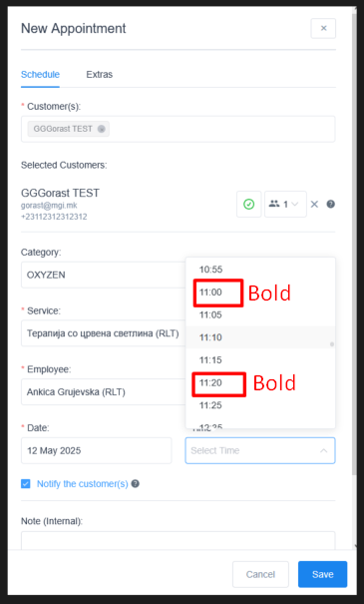Remove GGGorast TEST customer tag
Viewport: 364px width, 604px height.
click(101, 129)
